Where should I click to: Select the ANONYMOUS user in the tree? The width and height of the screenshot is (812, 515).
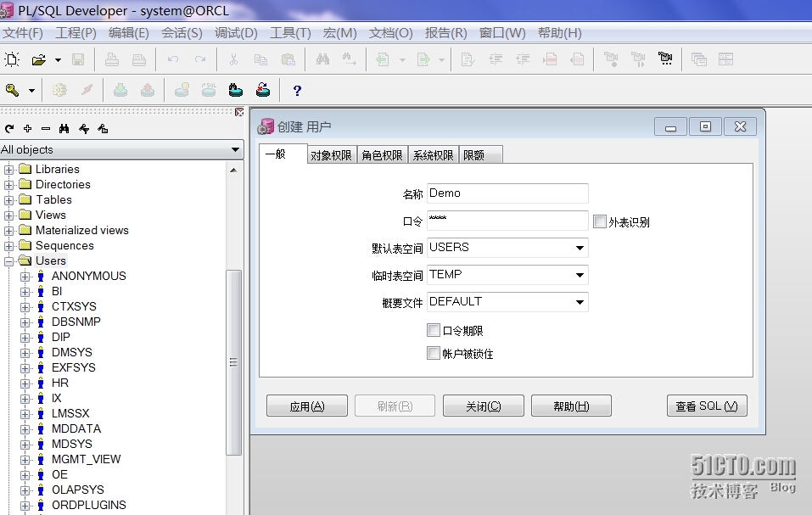88,277
